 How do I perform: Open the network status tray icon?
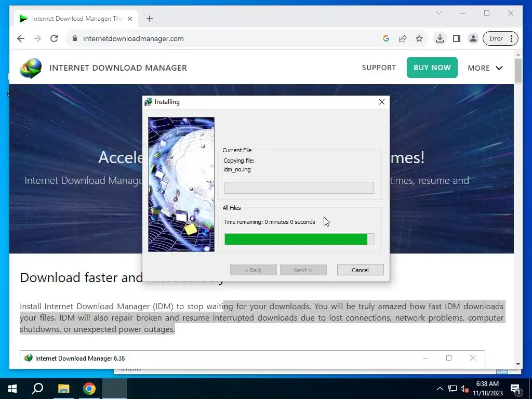[x=453, y=389]
